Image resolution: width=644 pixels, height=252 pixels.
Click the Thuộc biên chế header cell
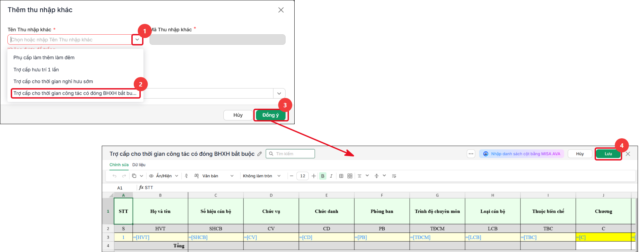pos(548,211)
